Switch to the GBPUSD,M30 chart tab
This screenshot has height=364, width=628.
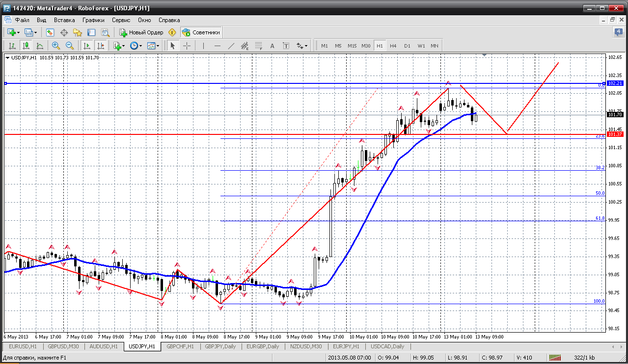tap(62, 346)
